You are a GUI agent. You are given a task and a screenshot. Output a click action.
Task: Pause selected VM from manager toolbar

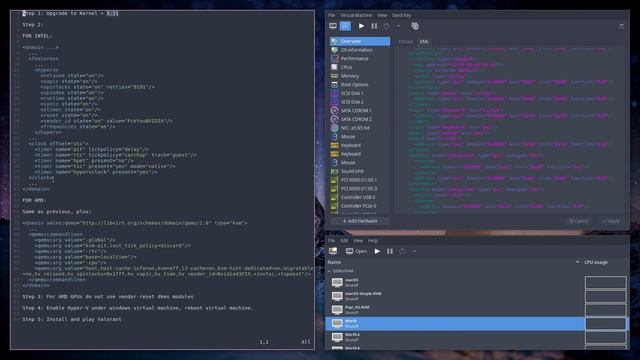390,251
